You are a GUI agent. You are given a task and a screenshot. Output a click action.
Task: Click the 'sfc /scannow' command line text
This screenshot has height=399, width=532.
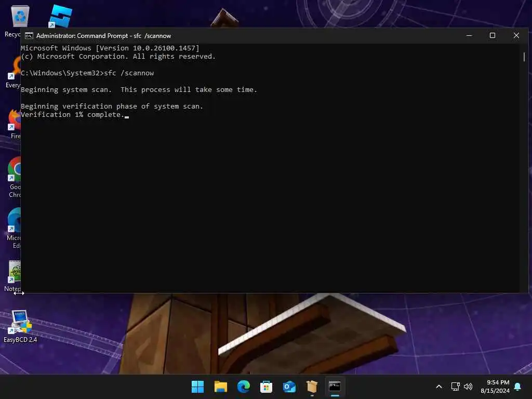click(129, 73)
